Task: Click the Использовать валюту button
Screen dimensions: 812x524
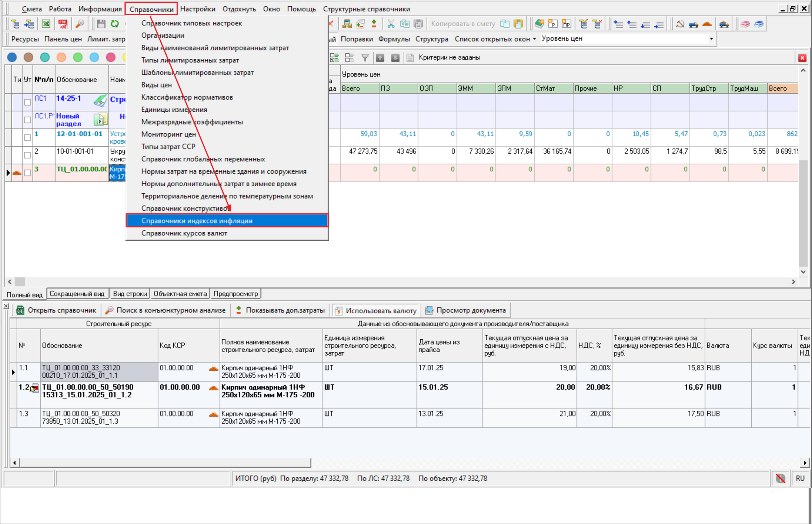Action: [x=376, y=310]
